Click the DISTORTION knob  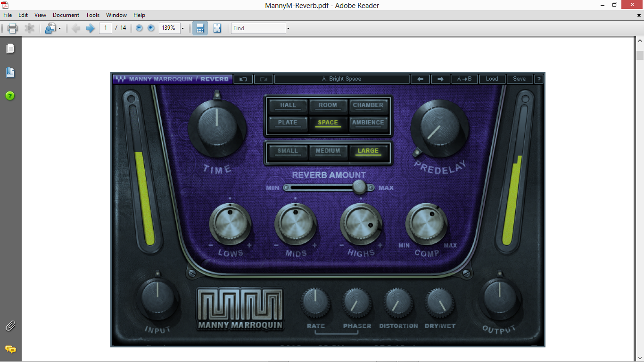point(398,304)
